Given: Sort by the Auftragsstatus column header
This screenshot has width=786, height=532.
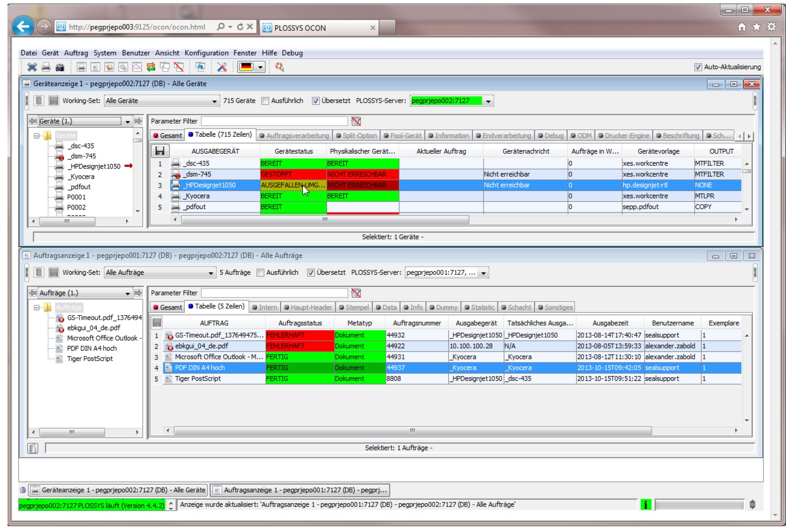Looking at the screenshot, I should [300, 323].
